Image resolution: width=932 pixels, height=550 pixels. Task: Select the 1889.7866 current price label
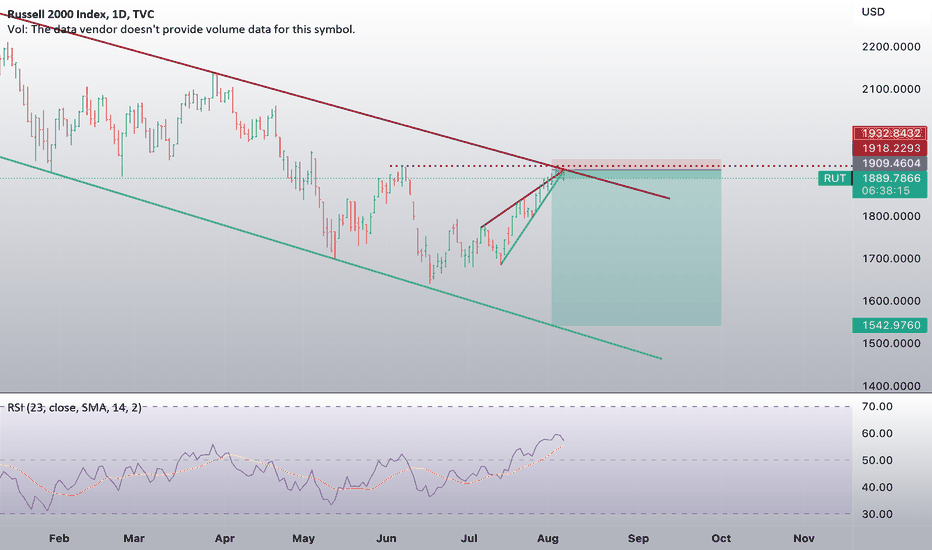pos(890,178)
